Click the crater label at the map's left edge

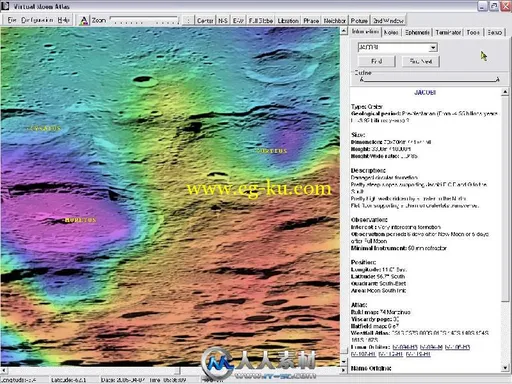[44, 128]
